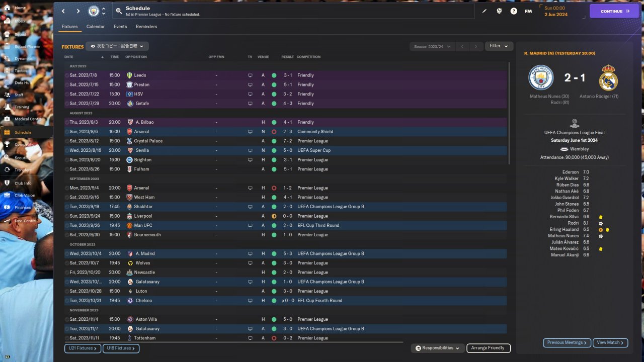Go to the Squad screen
Image resolution: width=644 pixels, height=362 pixels.
click(x=20, y=34)
